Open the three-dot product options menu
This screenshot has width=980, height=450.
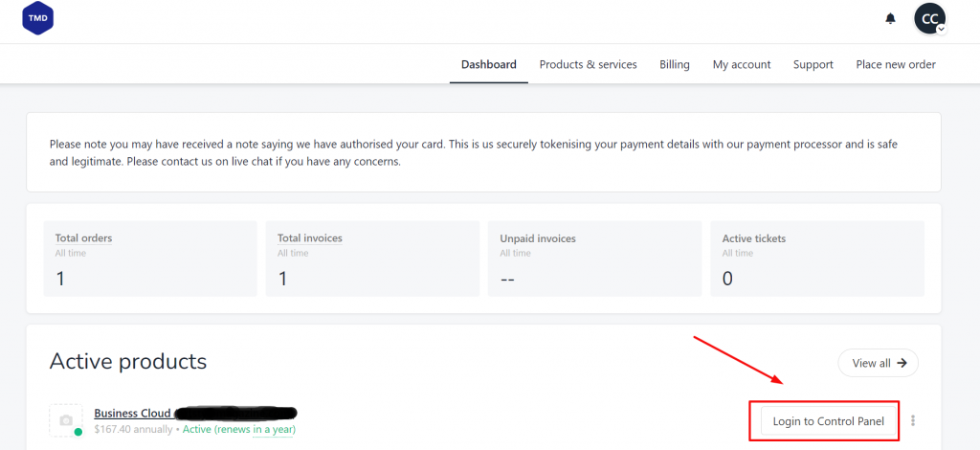point(913,420)
